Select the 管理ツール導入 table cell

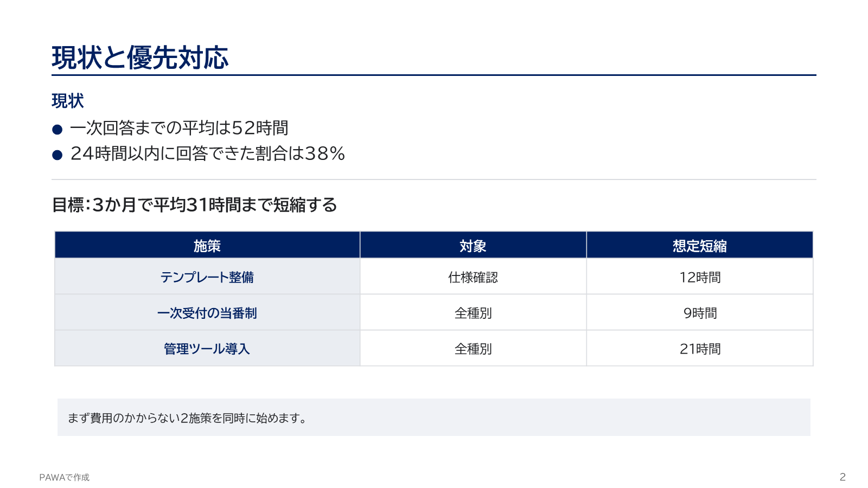[x=207, y=348]
